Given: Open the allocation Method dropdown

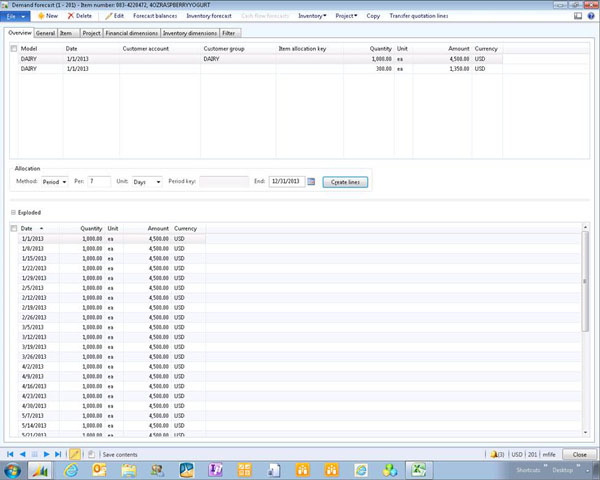Looking at the screenshot, I should pyautogui.click(x=55, y=182).
